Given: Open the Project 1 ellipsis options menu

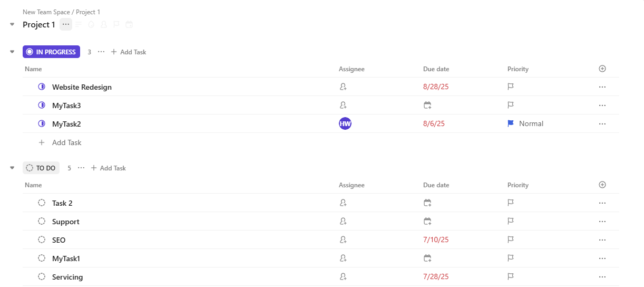Looking at the screenshot, I should coord(65,24).
